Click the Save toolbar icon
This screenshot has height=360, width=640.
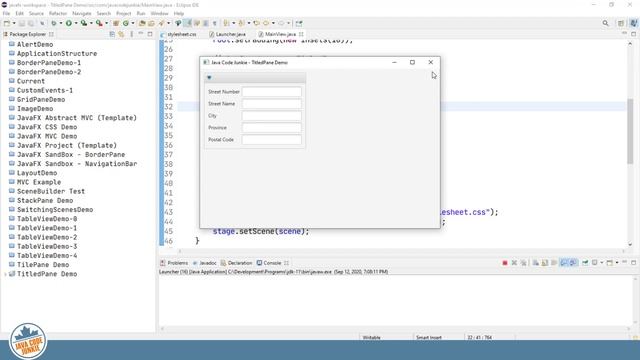click(x=22, y=23)
